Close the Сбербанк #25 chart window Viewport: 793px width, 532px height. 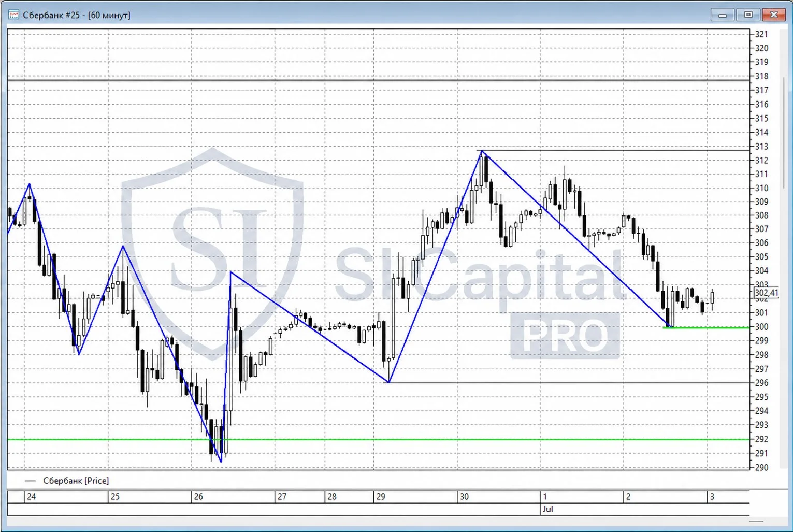pos(774,15)
